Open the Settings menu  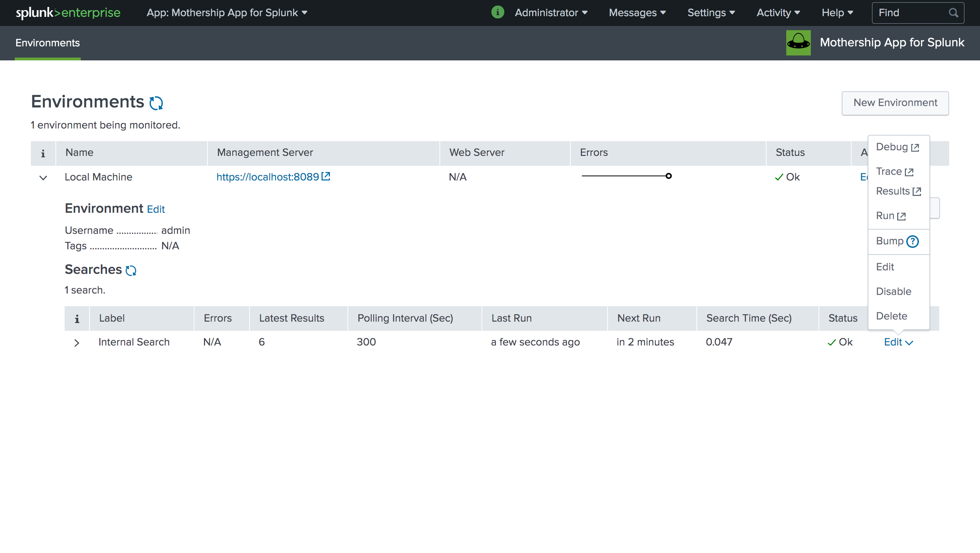(x=711, y=13)
